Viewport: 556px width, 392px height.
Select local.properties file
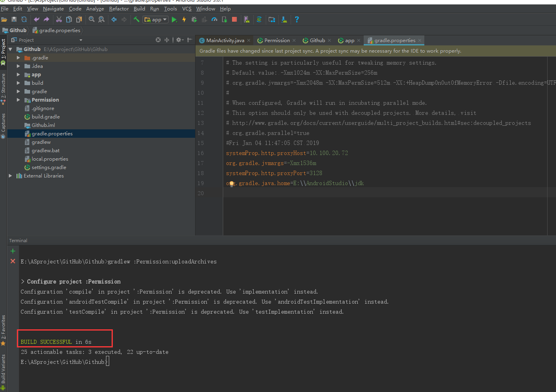[50, 159]
